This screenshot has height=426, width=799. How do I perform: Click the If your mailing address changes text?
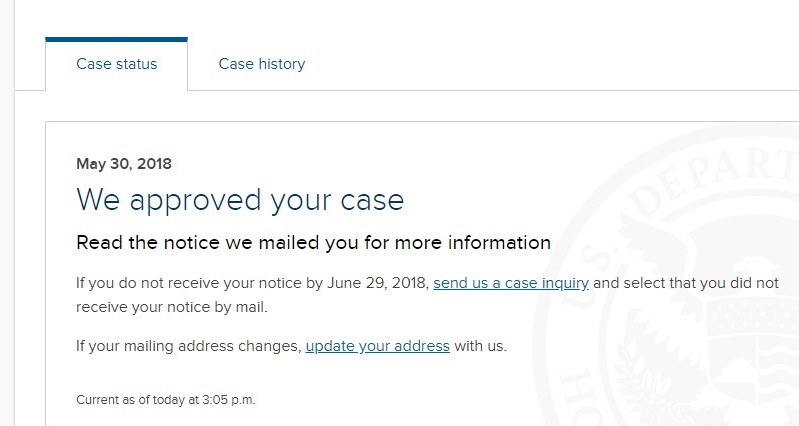[189, 347]
